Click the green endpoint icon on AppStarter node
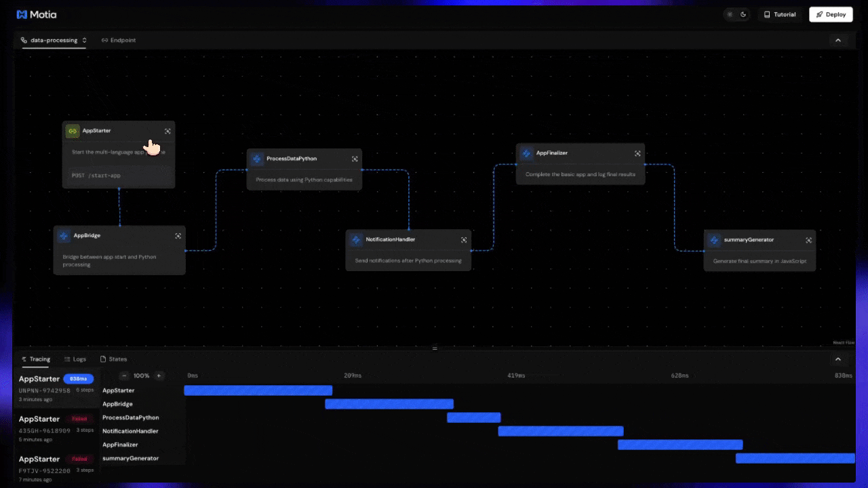 point(72,130)
